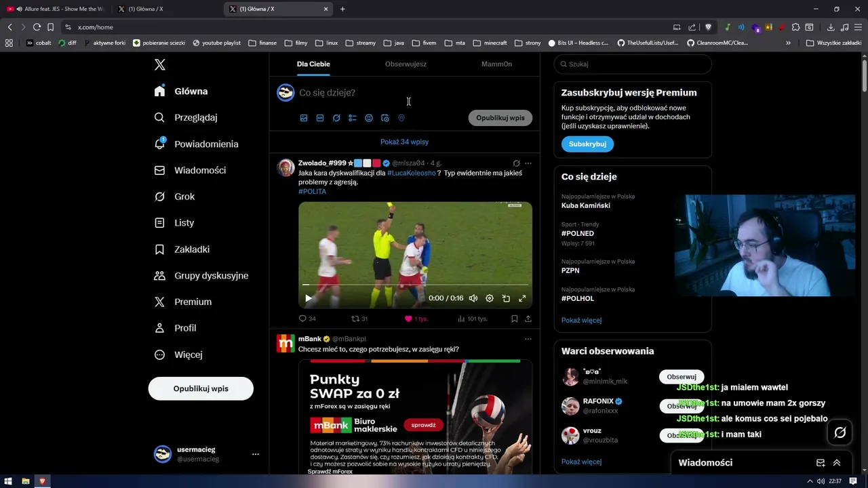Focus the Szukaj search field
868x488 pixels.
tap(633, 64)
